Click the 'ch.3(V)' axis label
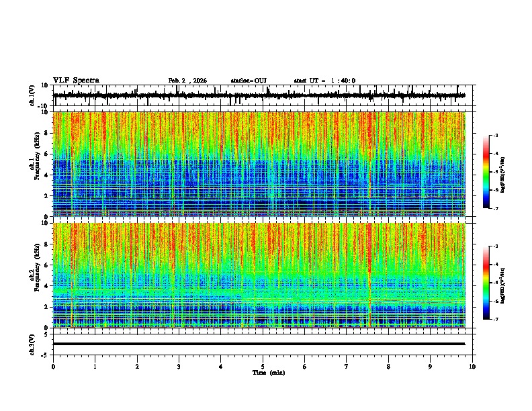532x411 pixels. coord(32,345)
